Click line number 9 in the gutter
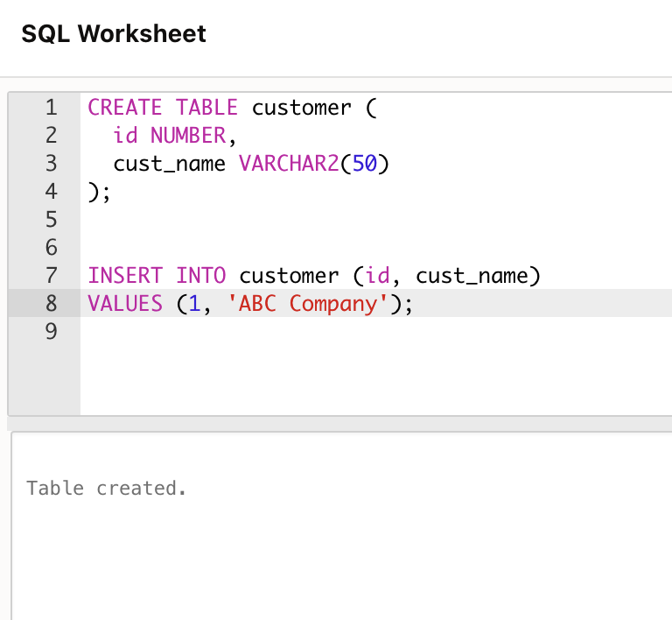This screenshot has height=620, width=672. click(50, 332)
